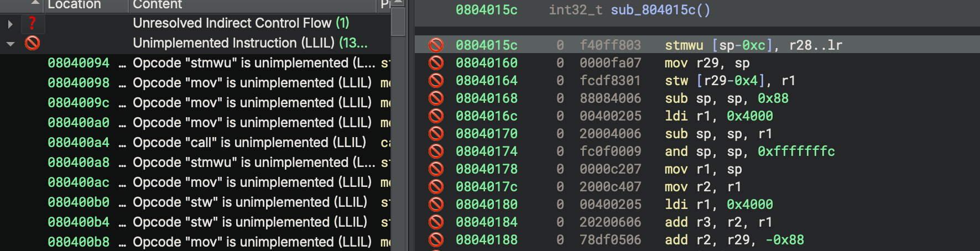Click the scroll-up arrow of the tag list
980x251 pixels.
point(398,3)
